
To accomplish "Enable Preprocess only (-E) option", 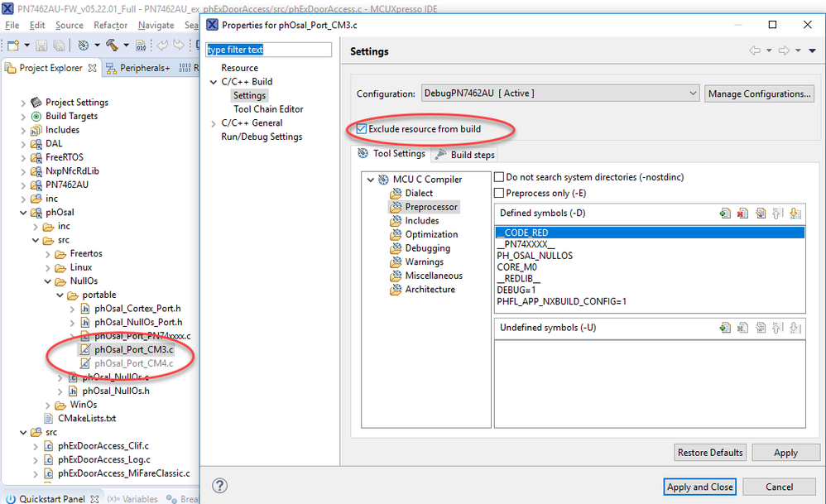I will pyautogui.click(x=499, y=194).
